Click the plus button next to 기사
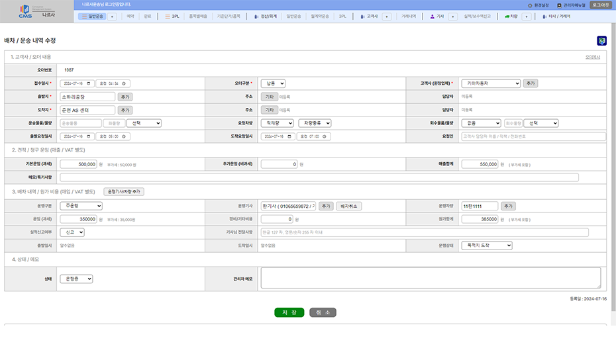 [452, 17]
